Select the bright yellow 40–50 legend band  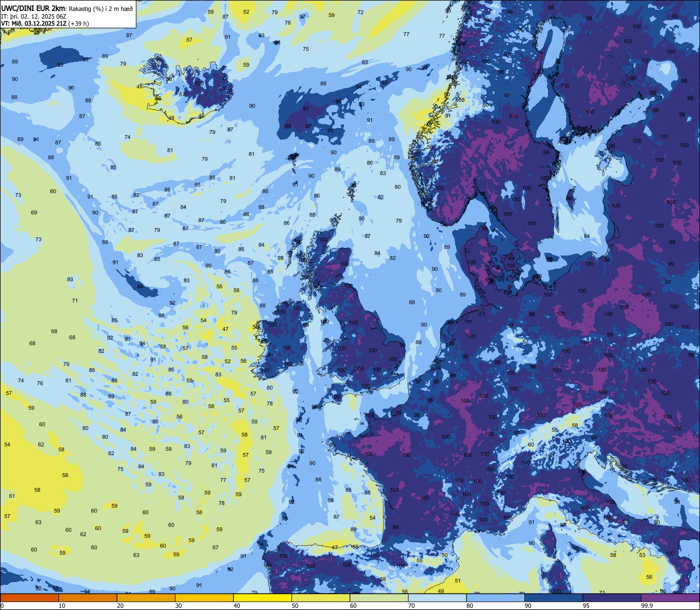pyautogui.click(x=262, y=598)
